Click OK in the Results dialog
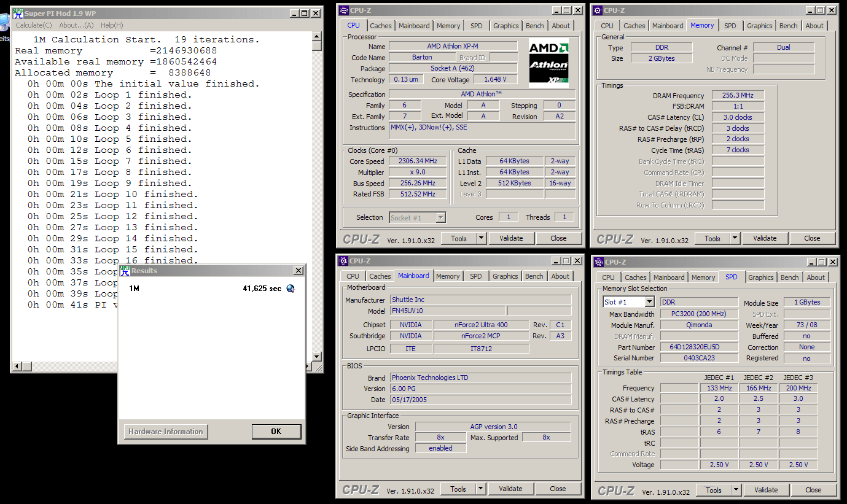 (276, 432)
